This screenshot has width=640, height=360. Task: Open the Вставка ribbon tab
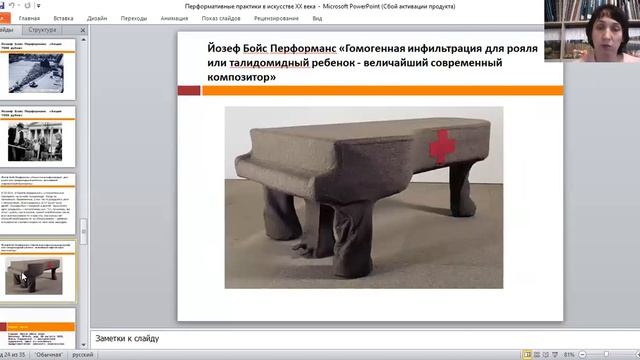pyautogui.click(x=63, y=18)
